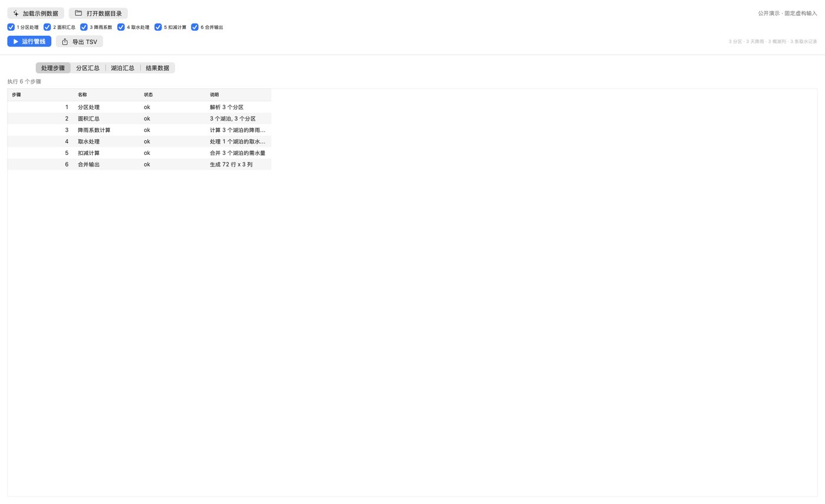Show the 结果数据 tab
The width and height of the screenshot is (825, 504).
coord(157,68)
